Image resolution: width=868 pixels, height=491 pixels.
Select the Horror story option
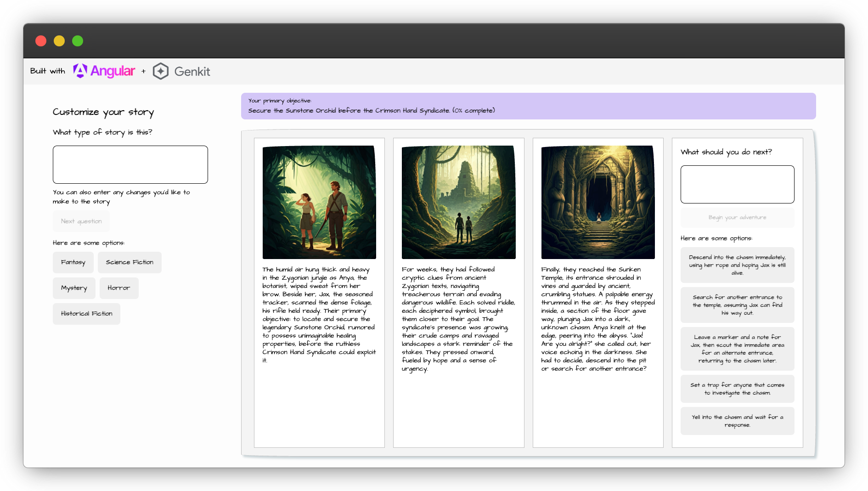pos(119,288)
